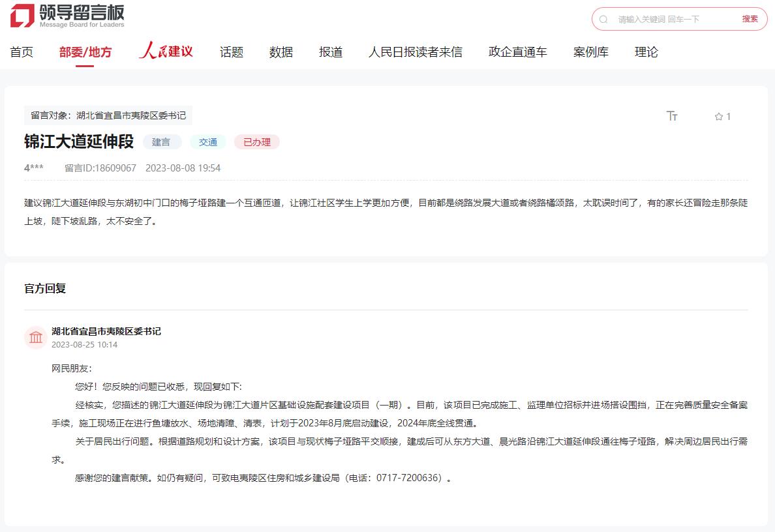Switch to the 首页 tab
This screenshot has height=532, width=775.
(21, 52)
